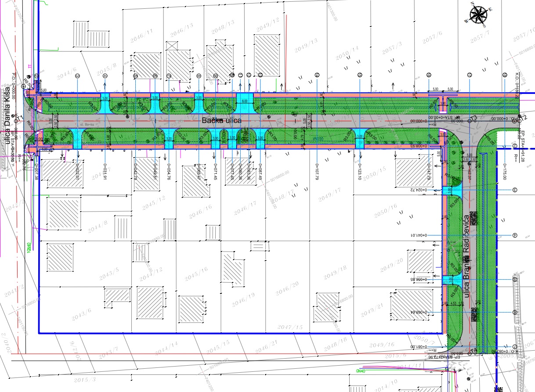This screenshot has height=392, width=535.
Task: Select parcel number 2044/8
Action: [97, 226]
